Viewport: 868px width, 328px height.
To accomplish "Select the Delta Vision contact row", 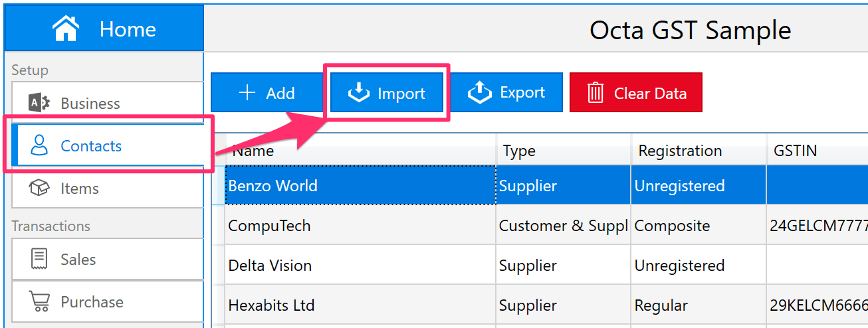I will (x=270, y=266).
